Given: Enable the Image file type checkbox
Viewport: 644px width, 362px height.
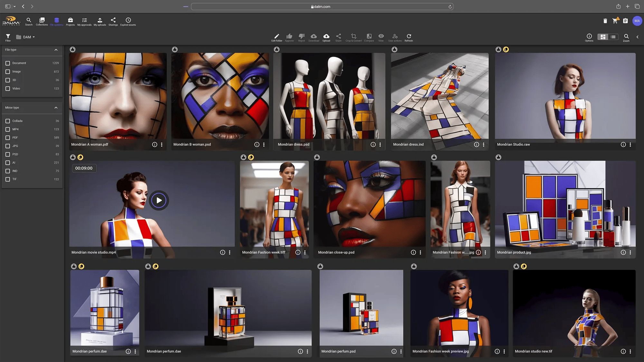Looking at the screenshot, I should pos(8,72).
